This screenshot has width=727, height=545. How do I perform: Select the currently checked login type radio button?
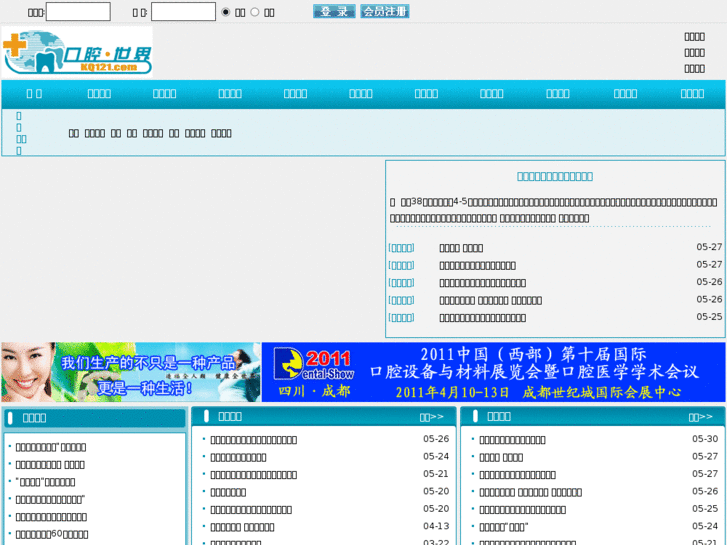coord(226,12)
